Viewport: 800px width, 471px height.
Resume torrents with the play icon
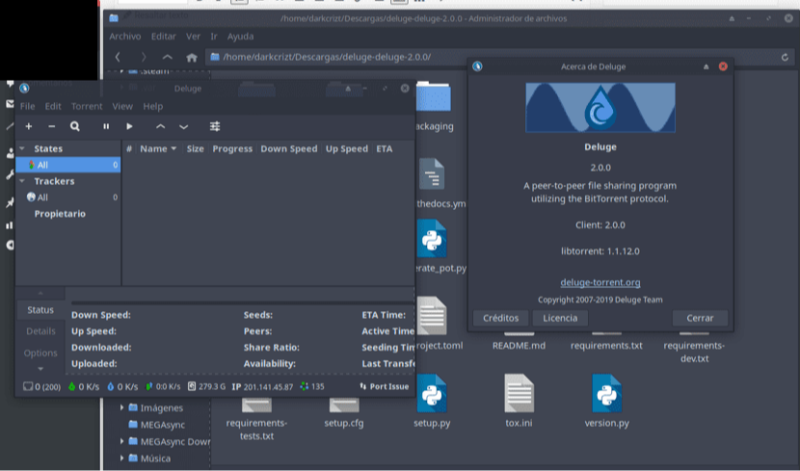point(129,126)
